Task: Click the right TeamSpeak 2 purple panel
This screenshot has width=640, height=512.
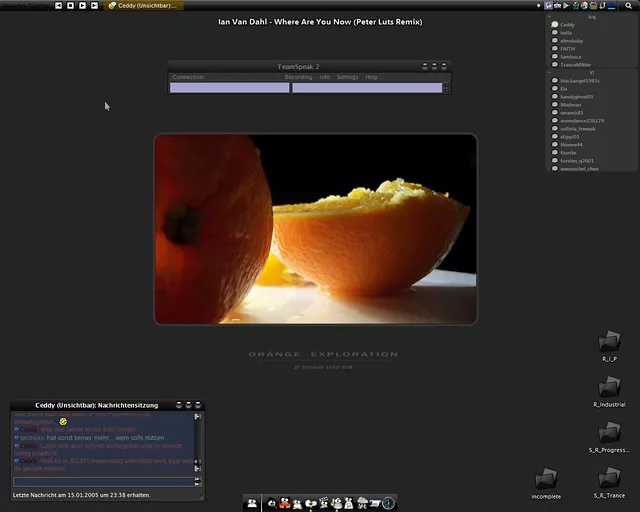Action: pyautogui.click(x=367, y=88)
